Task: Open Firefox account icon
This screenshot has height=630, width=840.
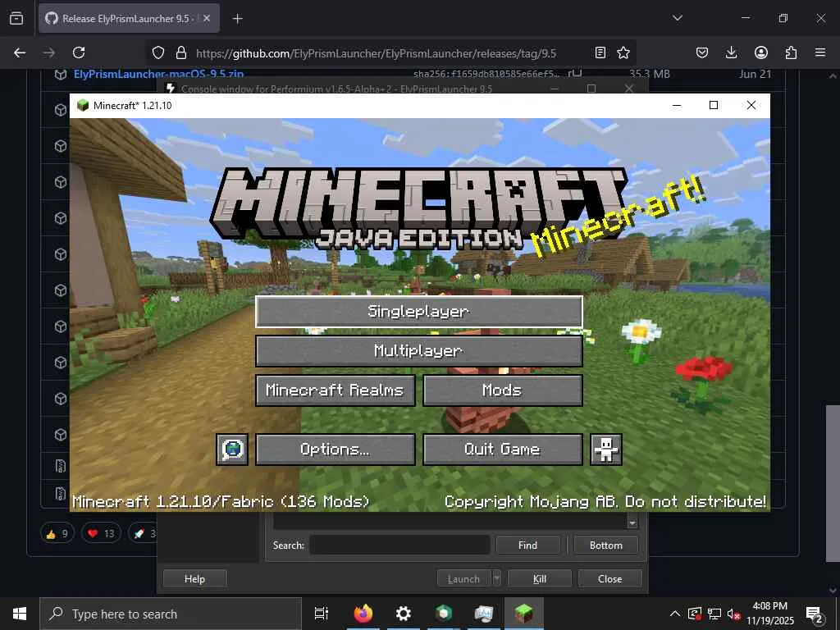Action: point(760,52)
